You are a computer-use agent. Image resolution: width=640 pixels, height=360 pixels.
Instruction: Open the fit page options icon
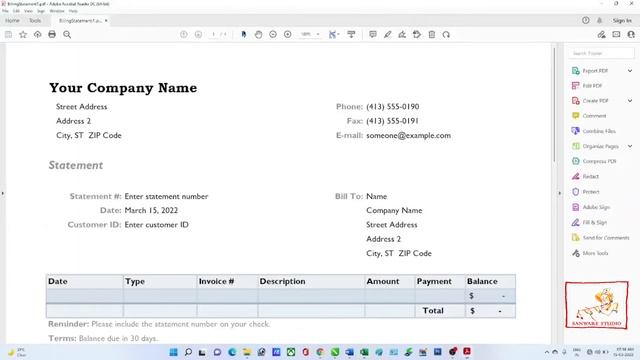(334, 35)
